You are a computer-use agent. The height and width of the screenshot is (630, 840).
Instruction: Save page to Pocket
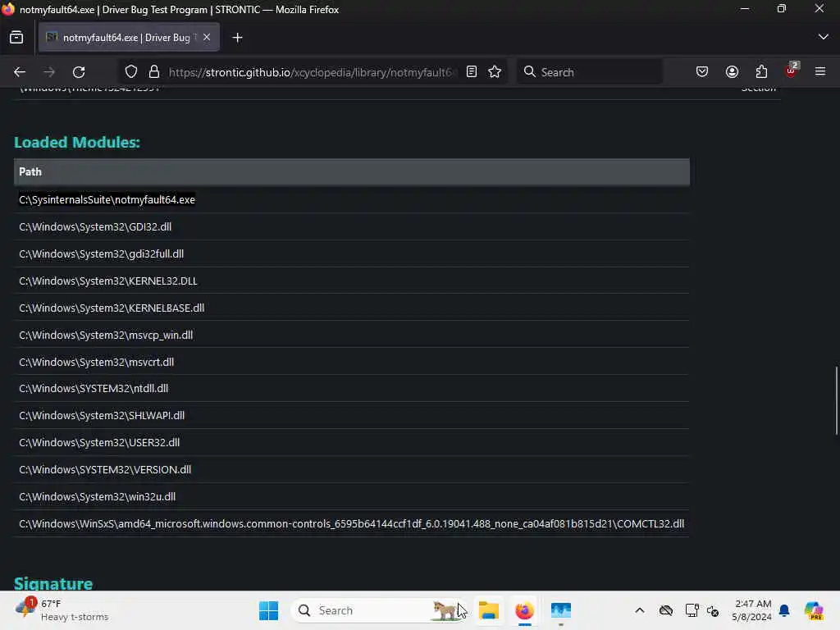702,72
